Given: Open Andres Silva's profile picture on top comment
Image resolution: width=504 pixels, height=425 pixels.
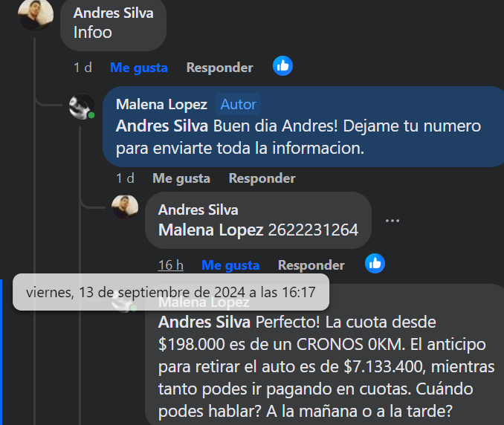Looking at the screenshot, I should click(36, 15).
